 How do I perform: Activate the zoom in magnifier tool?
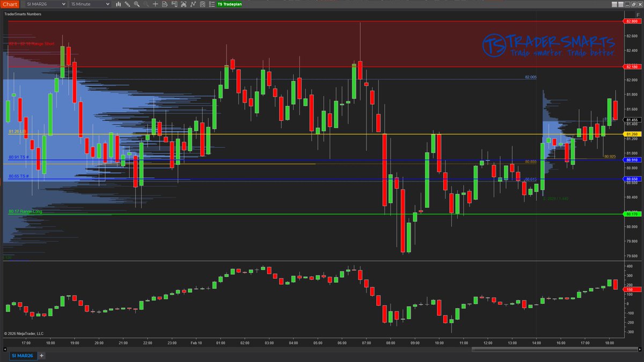click(137, 4)
